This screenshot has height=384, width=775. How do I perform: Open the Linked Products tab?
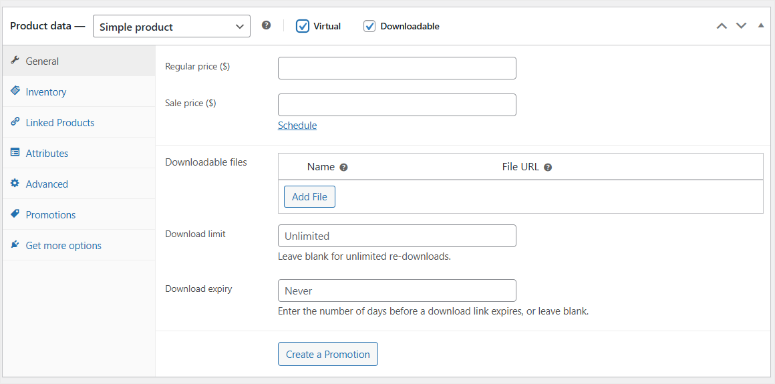[x=79, y=123]
